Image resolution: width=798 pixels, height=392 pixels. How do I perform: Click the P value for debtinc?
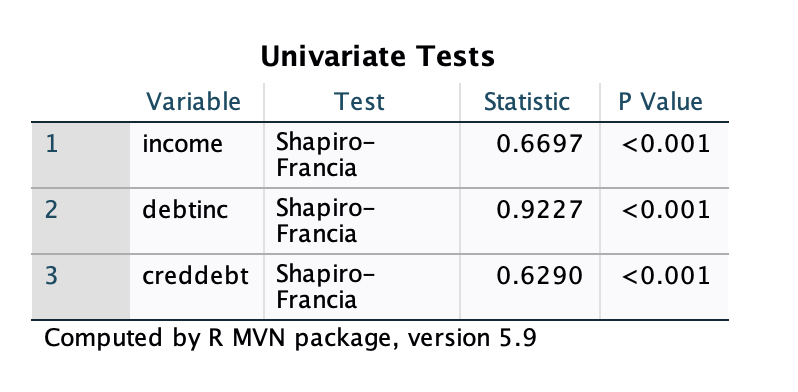tap(666, 210)
